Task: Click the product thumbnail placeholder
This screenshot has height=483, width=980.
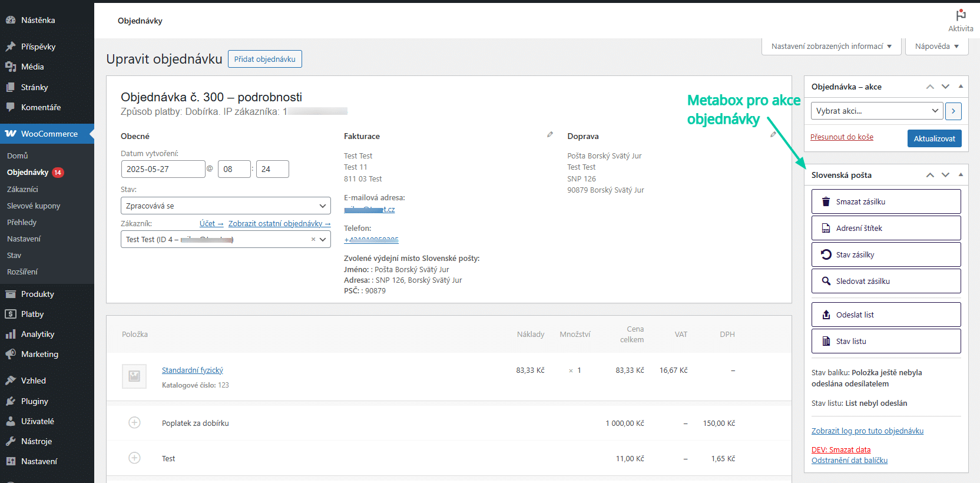Action: click(134, 376)
